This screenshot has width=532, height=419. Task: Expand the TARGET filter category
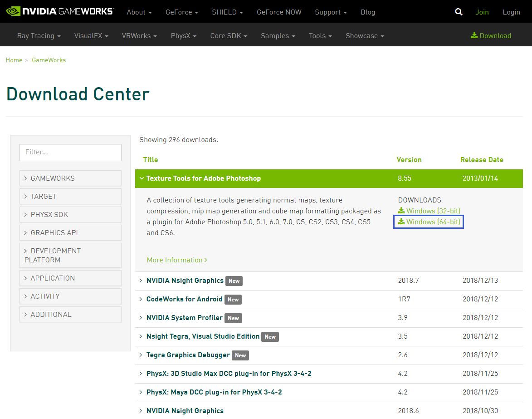(71, 197)
